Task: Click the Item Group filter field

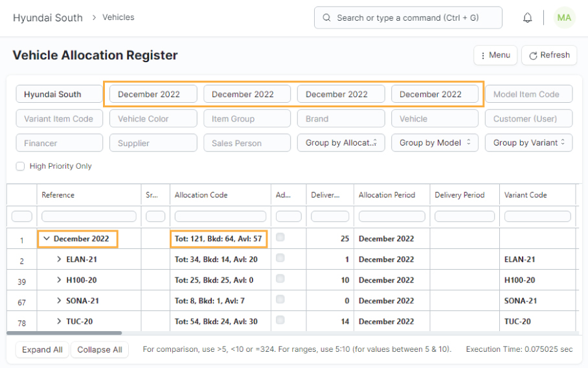Action: click(x=247, y=118)
